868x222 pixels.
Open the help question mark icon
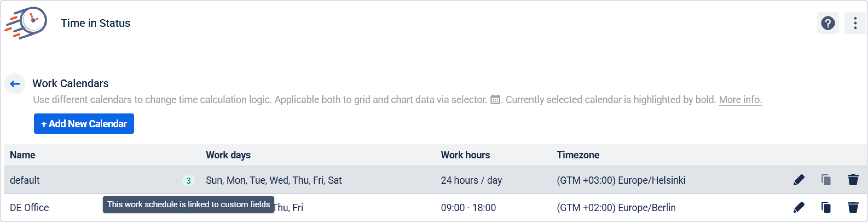pos(828,23)
